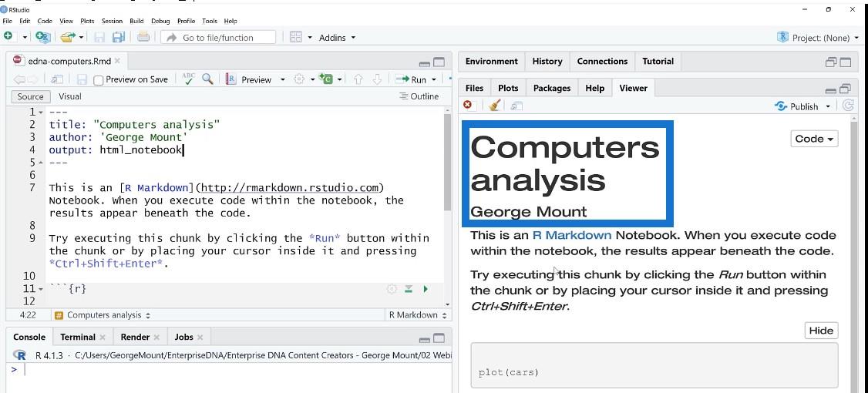Open the Addins dropdown
The image size is (868, 393).
click(x=337, y=37)
